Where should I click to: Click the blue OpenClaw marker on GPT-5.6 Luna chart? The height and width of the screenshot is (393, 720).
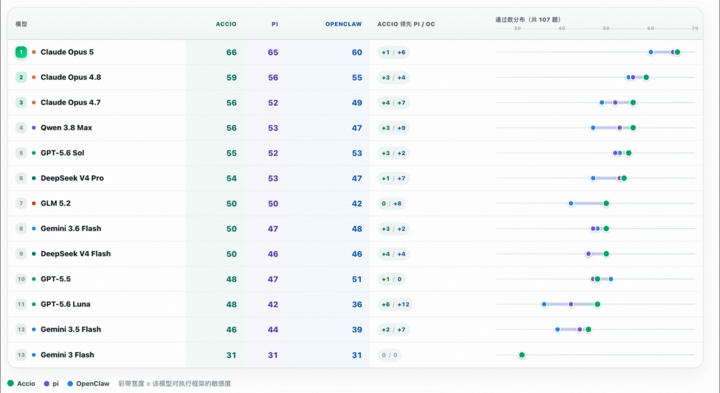[544, 304]
